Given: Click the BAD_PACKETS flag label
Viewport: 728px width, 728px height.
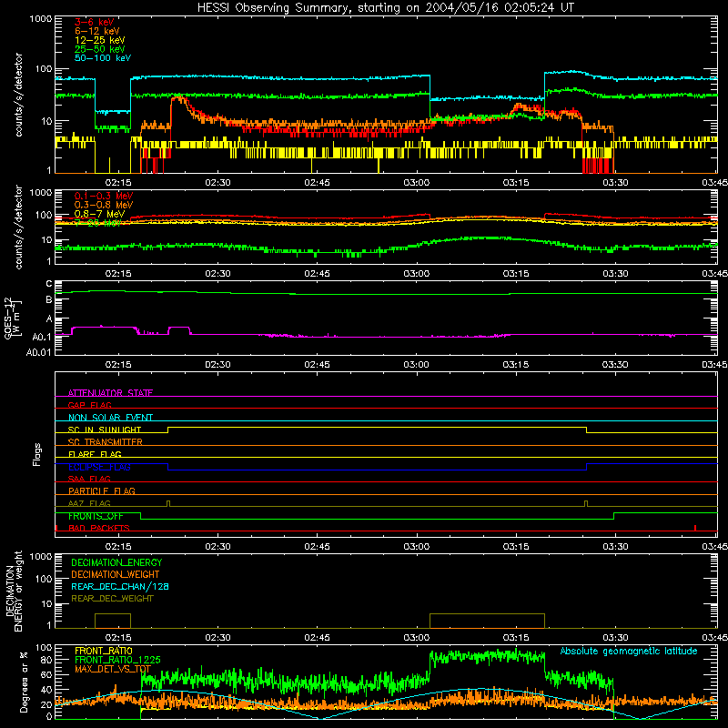Looking at the screenshot, I should tap(99, 528).
